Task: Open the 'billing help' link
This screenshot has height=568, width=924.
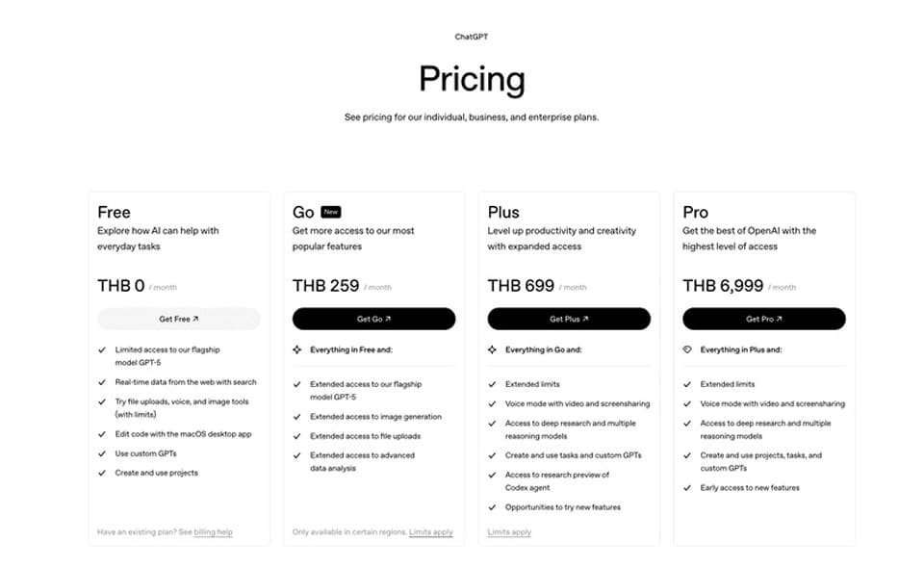Action: tap(213, 532)
